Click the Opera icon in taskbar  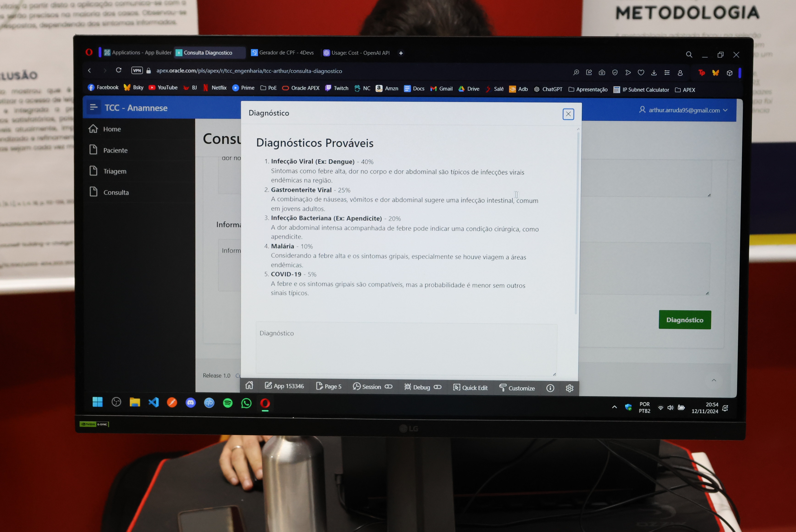click(265, 403)
